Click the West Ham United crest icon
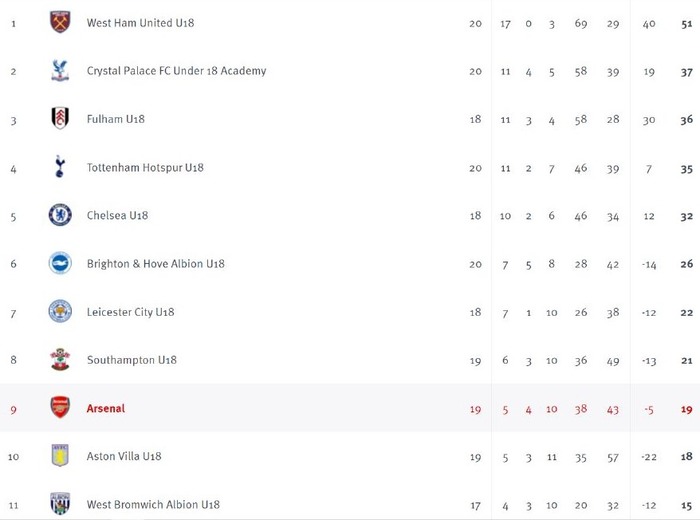This screenshot has height=520, width=700. [x=60, y=22]
